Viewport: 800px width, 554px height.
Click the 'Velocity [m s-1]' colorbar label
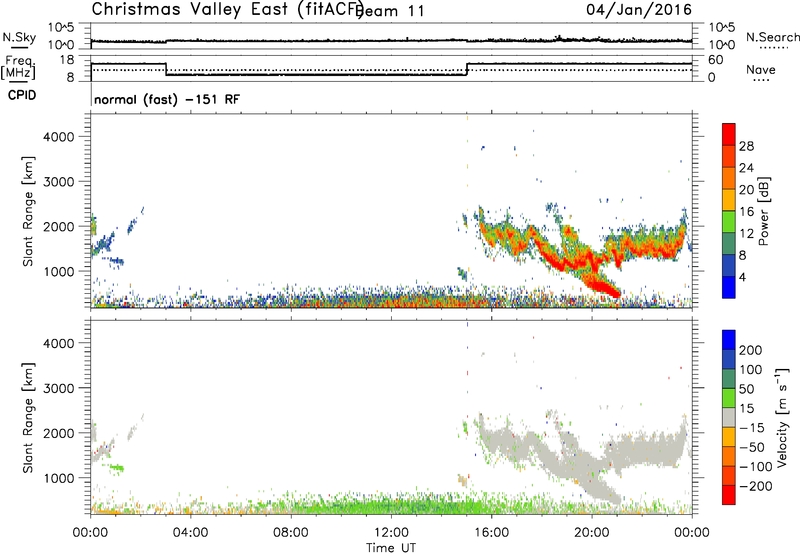[x=783, y=417]
